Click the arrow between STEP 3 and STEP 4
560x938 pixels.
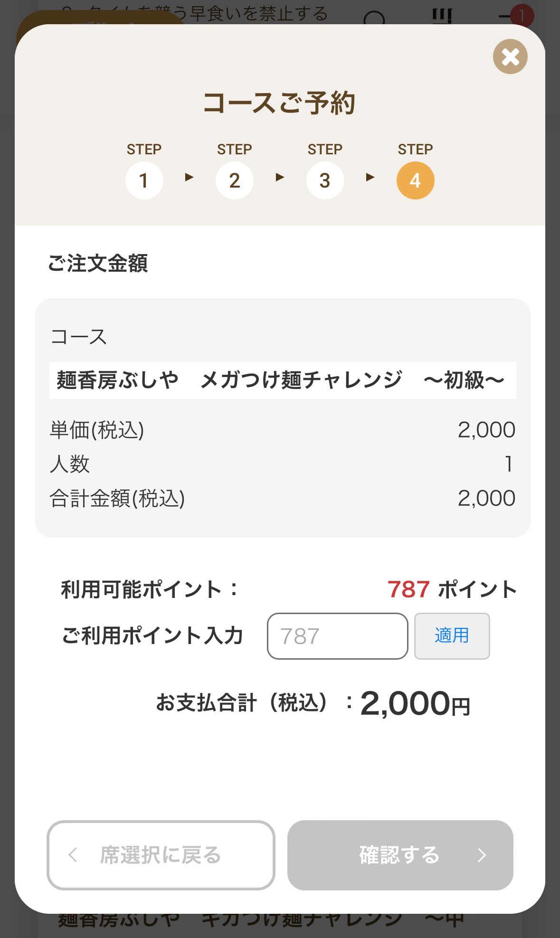(370, 178)
